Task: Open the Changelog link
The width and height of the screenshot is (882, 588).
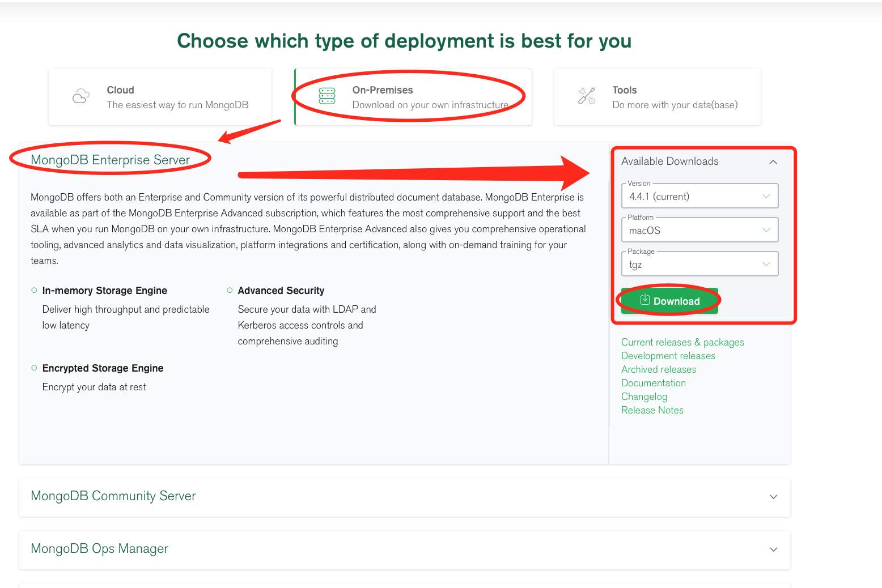Action: [644, 397]
